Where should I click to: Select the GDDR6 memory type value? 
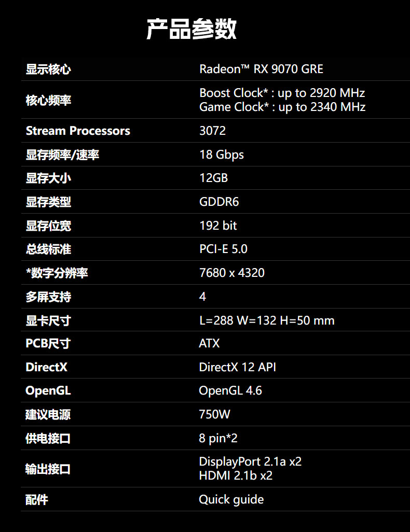(x=219, y=202)
